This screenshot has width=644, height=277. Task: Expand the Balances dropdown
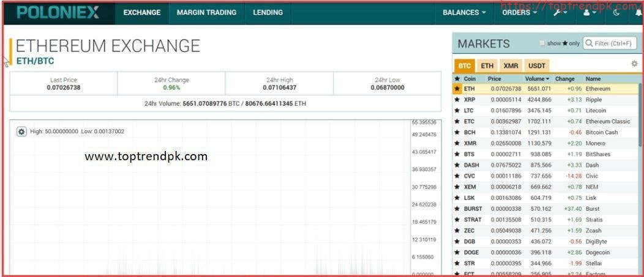[464, 12]
